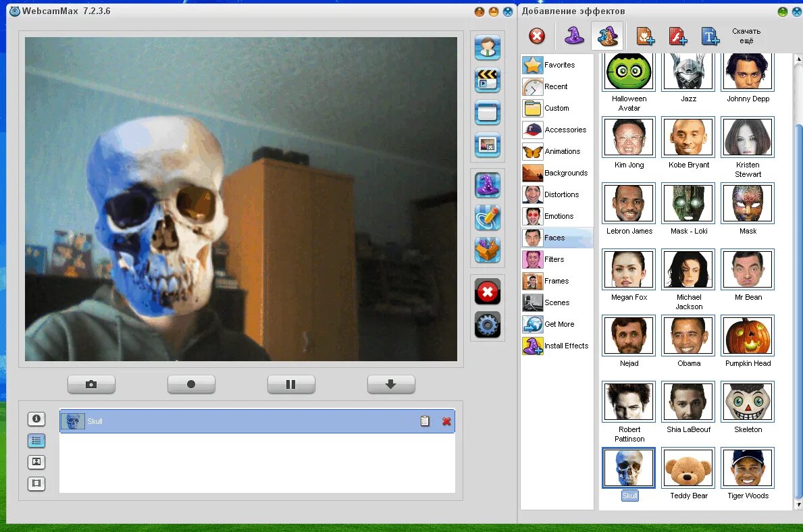This screenshot has width=803, height=532.
Task: Select the Skull row in applied effects
Action: click(257, 421)
